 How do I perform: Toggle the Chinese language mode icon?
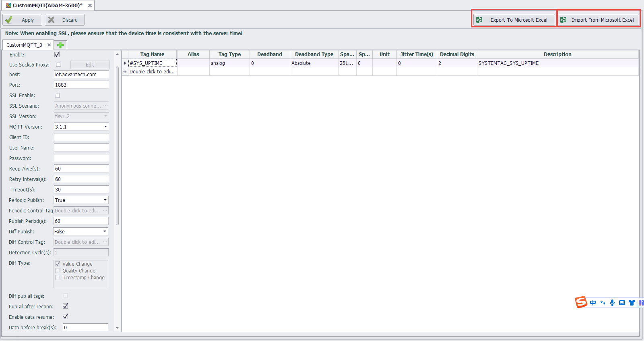tap(593, 303)
